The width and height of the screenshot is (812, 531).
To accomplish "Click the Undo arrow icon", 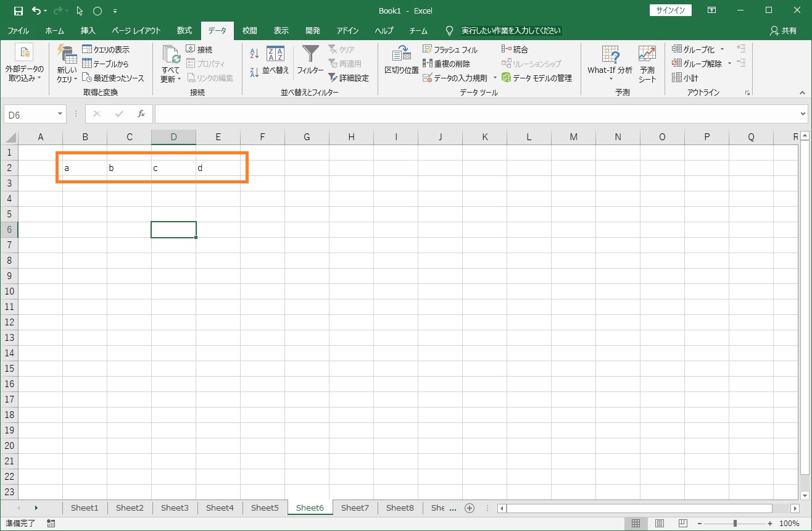I will click(36, 10).
